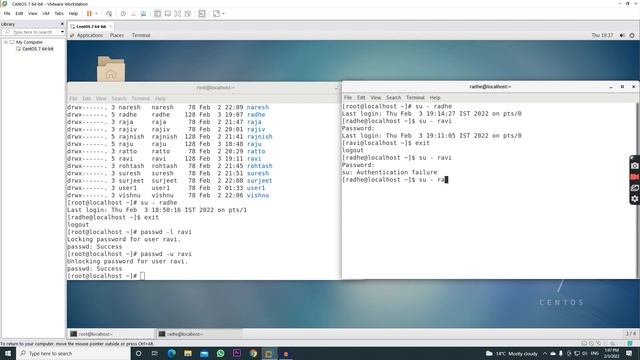The width and height of the screenshot is (640, 360).
Task: Open the VMware View menu
Action: coord(32,13)
